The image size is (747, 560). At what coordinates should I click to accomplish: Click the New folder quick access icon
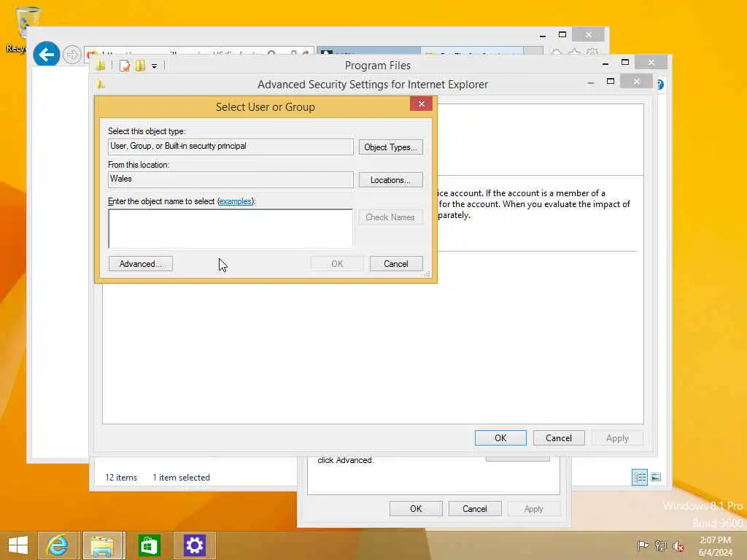[140, 66]
